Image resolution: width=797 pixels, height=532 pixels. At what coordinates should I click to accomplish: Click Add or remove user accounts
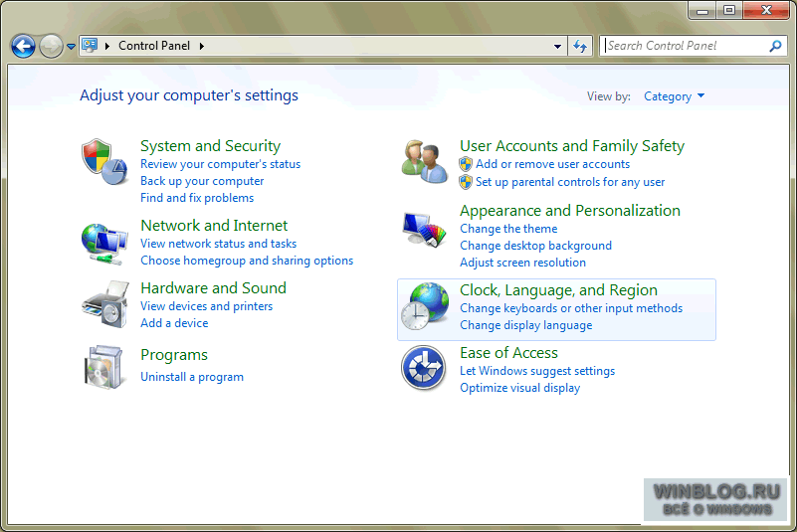pyautogui.click(x=552, y=164)
